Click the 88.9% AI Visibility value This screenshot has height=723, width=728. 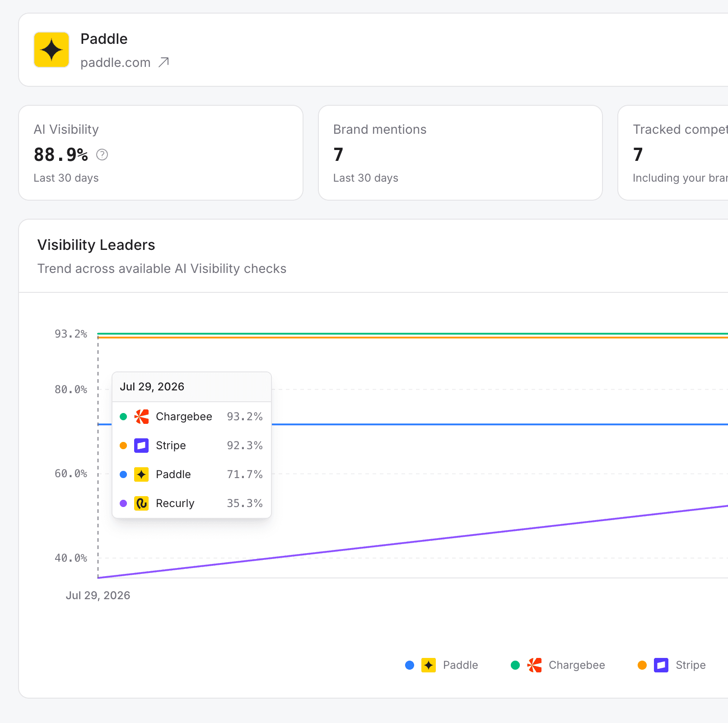[x=61, y=155]
